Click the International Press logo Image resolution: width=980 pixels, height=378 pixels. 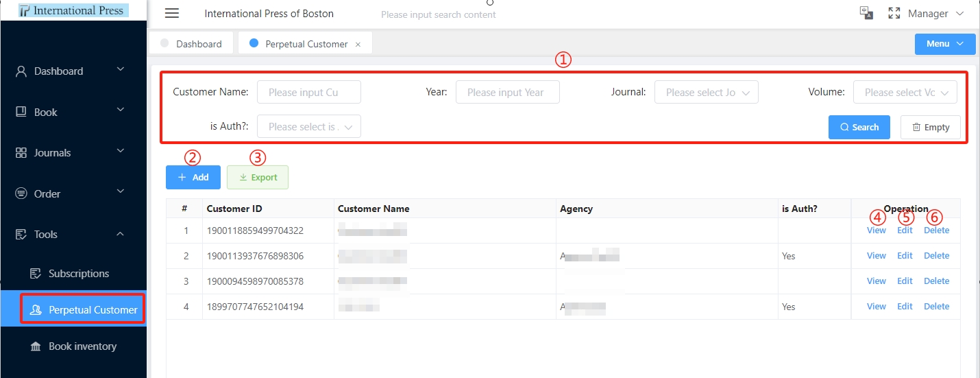(x=73, y=10)
